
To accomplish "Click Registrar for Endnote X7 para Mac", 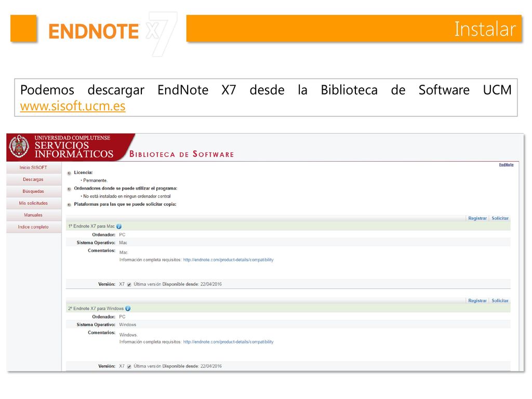I will click(x=477, y=218).
